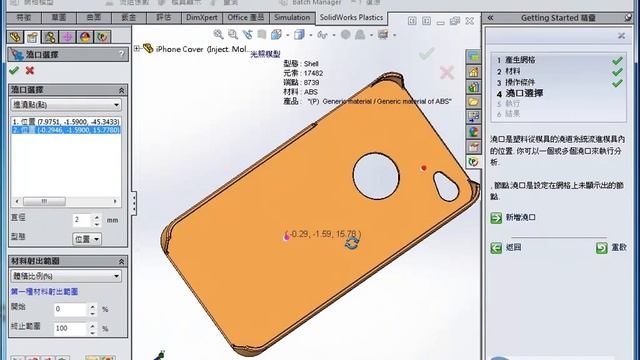The height and width of the screenshot is (360, 640).
Task: Open the SolidWorks Plastics manager tab icon
Action: coord(102,37)
